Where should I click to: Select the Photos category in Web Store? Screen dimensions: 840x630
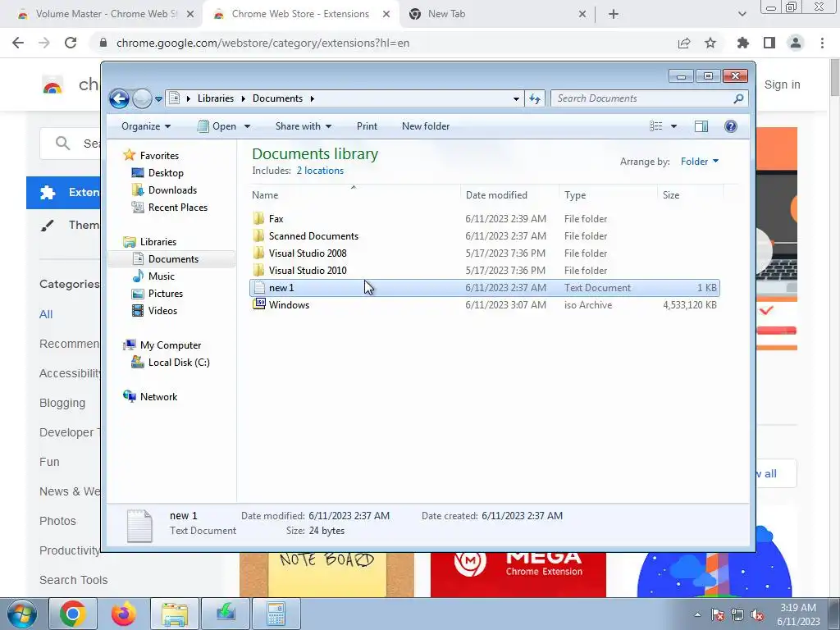58,521
